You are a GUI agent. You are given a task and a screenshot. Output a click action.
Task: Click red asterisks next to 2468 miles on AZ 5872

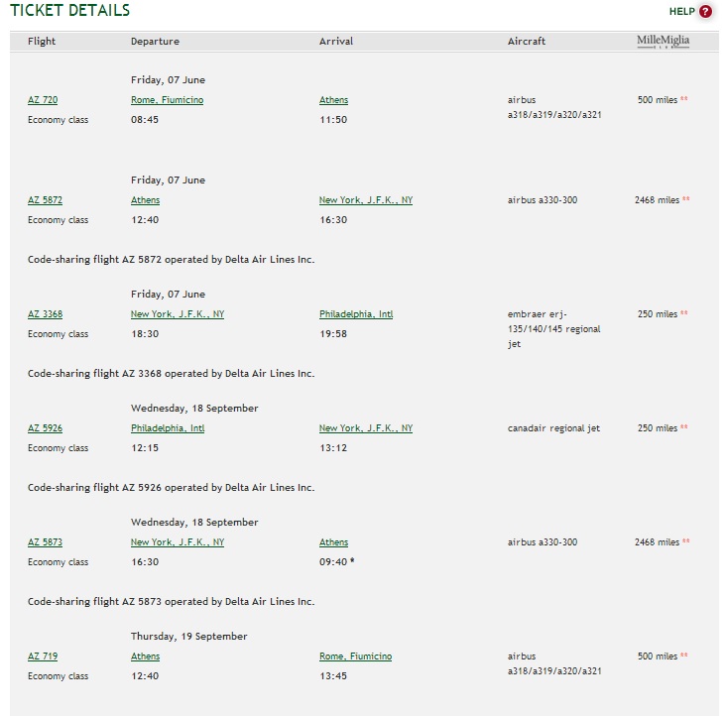coord(685,199)
